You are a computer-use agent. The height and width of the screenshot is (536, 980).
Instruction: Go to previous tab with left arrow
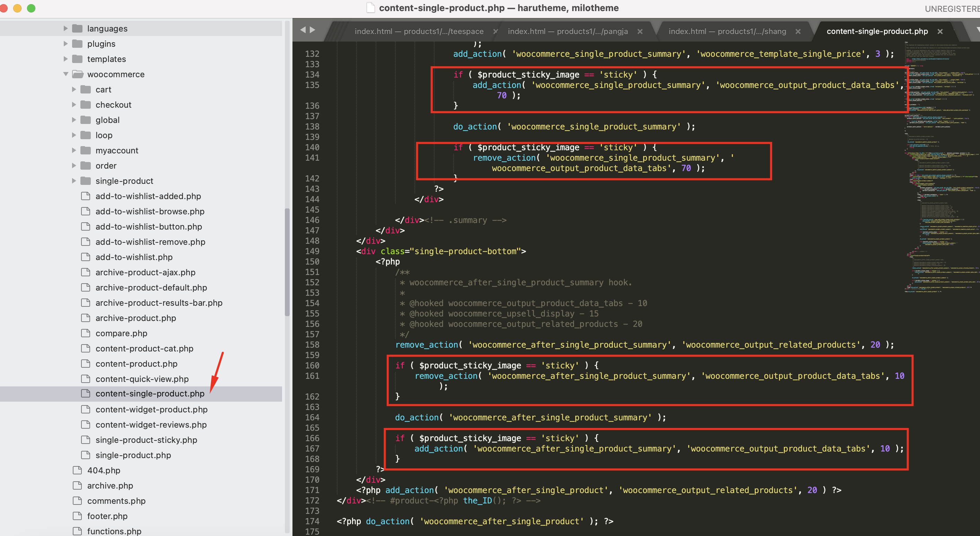(x=303, y=30)
